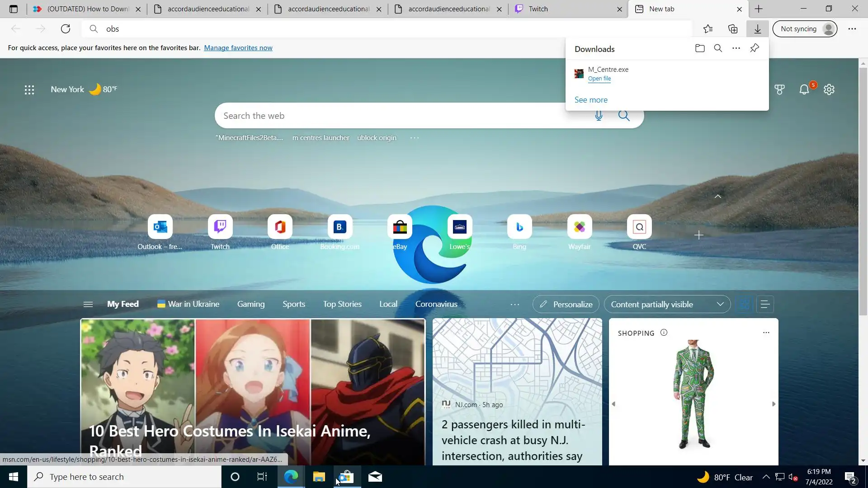Click the Open file link
Viewport: 868px width, 488px height.
(x=599, y=79)
